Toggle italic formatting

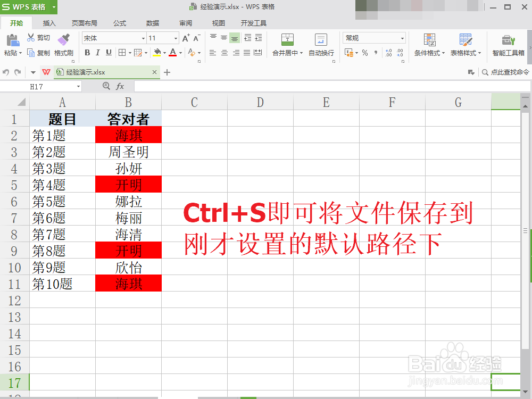(x=97, y=53)
